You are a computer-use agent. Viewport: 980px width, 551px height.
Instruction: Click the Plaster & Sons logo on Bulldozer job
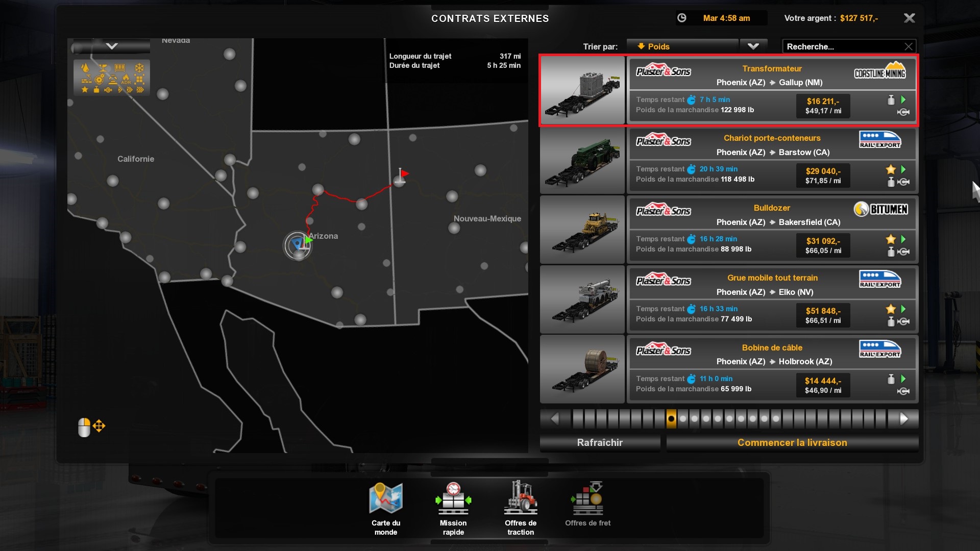click(x=663, y=210)
